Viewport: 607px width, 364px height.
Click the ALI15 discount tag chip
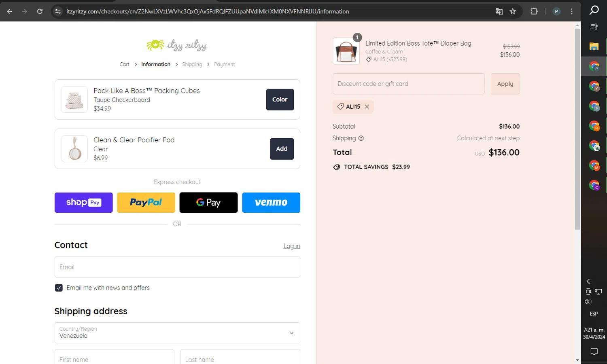(353, 107)
